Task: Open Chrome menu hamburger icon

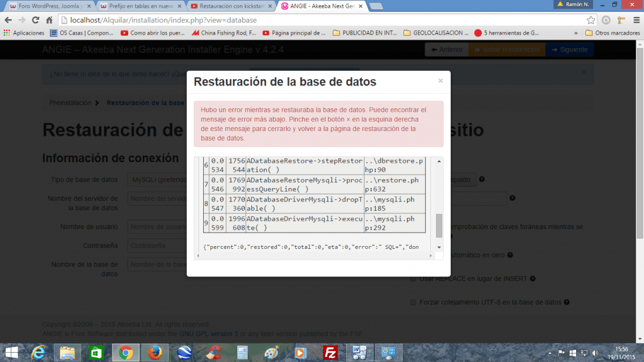Action: [636, 20]
